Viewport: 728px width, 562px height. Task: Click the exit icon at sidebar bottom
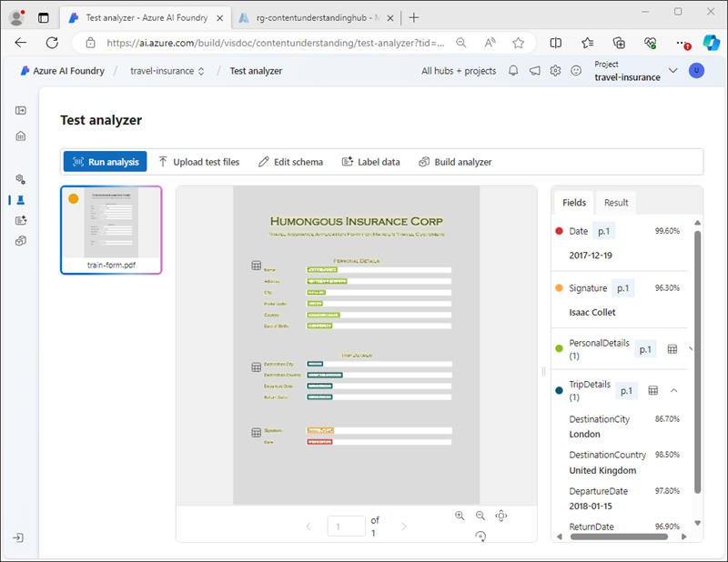coord(18,537)
